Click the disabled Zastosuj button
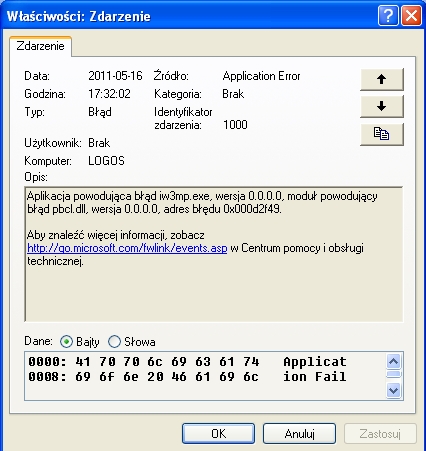Image resolution: width=426 pixels, height=451 pixels. click(x=380, y=434)
